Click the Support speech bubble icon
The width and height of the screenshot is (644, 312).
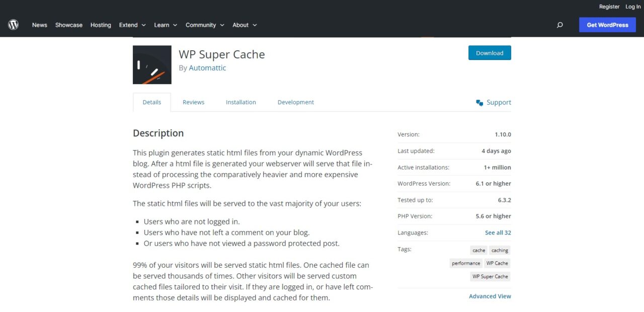tap(479, 103)
